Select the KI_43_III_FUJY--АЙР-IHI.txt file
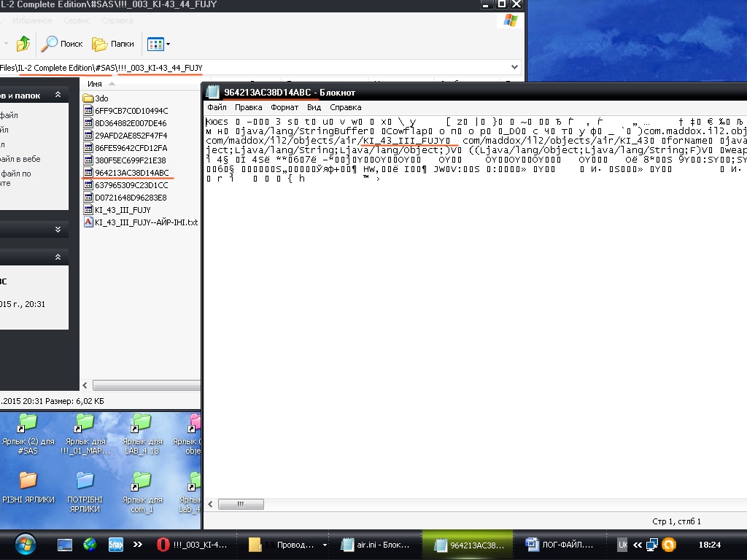 (x=141, y=222)
